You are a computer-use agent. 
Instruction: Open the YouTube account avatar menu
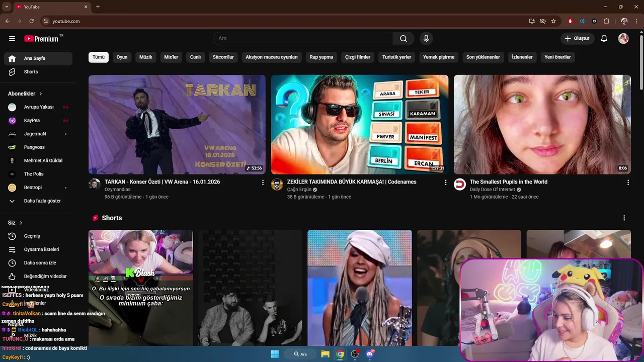623,39
